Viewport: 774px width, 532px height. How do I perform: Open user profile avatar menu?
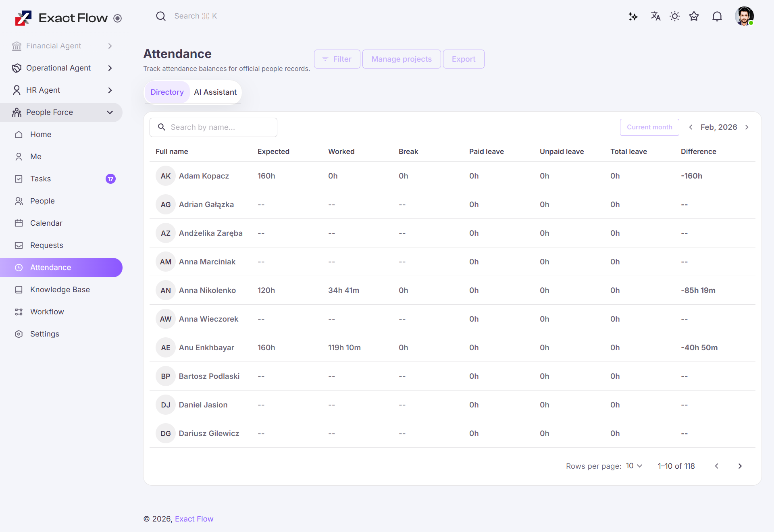click(744, 17)
